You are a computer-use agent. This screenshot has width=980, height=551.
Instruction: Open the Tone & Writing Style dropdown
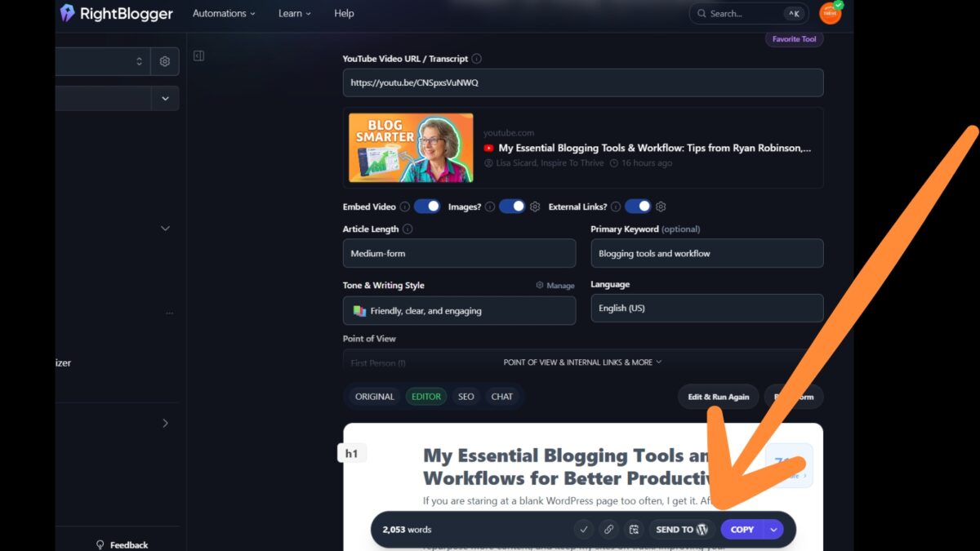[459, 310]
